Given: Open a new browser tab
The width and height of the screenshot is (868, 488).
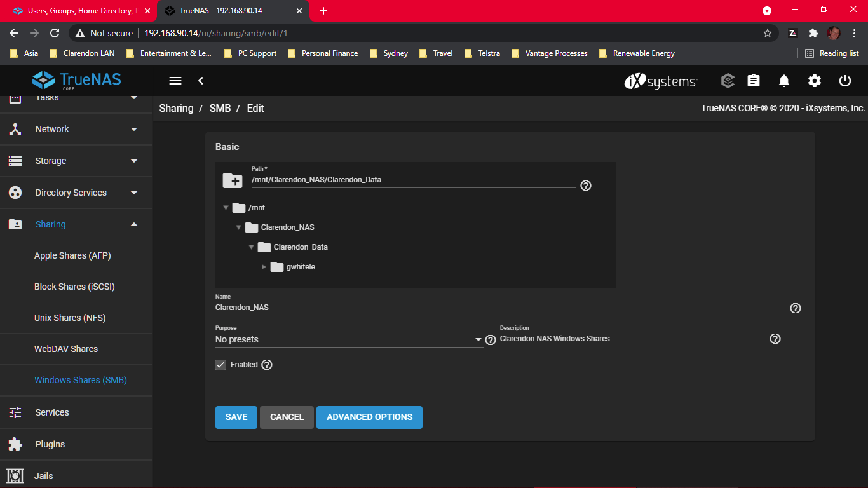Looking at the screenshot, I should [323, 11].
